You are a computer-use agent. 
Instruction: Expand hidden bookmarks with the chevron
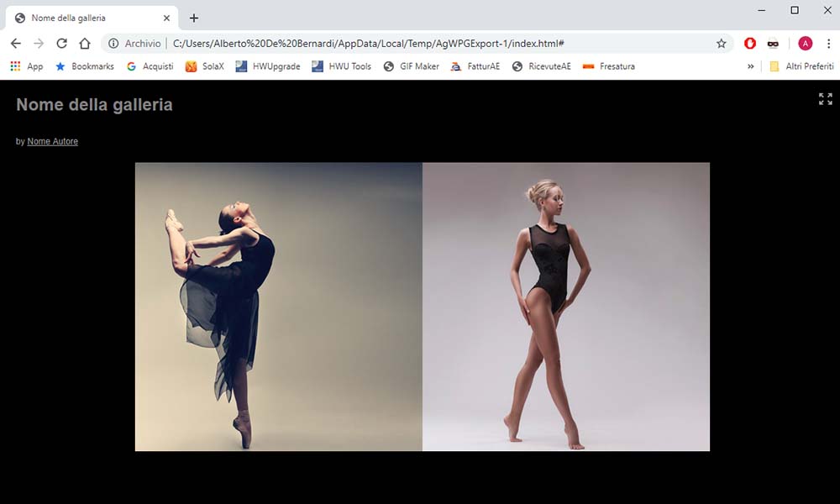click(x=751, y=66)
